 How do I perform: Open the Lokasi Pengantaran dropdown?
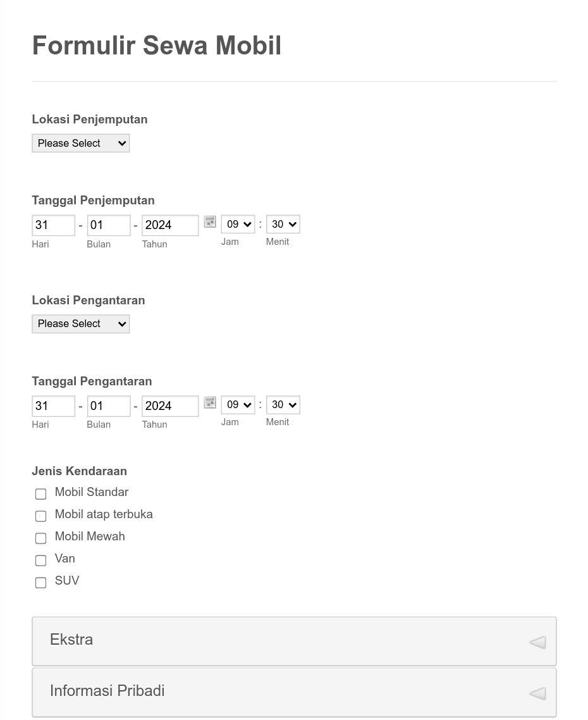80,323
